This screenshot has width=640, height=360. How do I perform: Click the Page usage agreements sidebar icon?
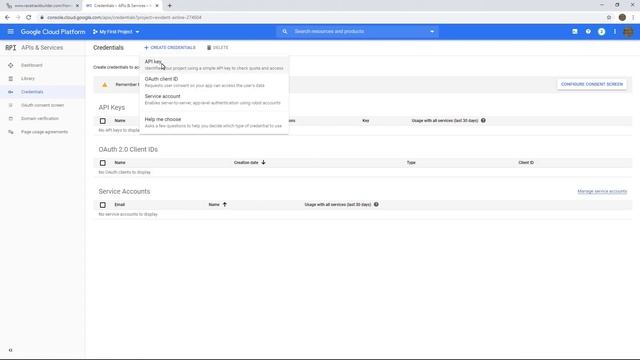(x=11, y=132)
